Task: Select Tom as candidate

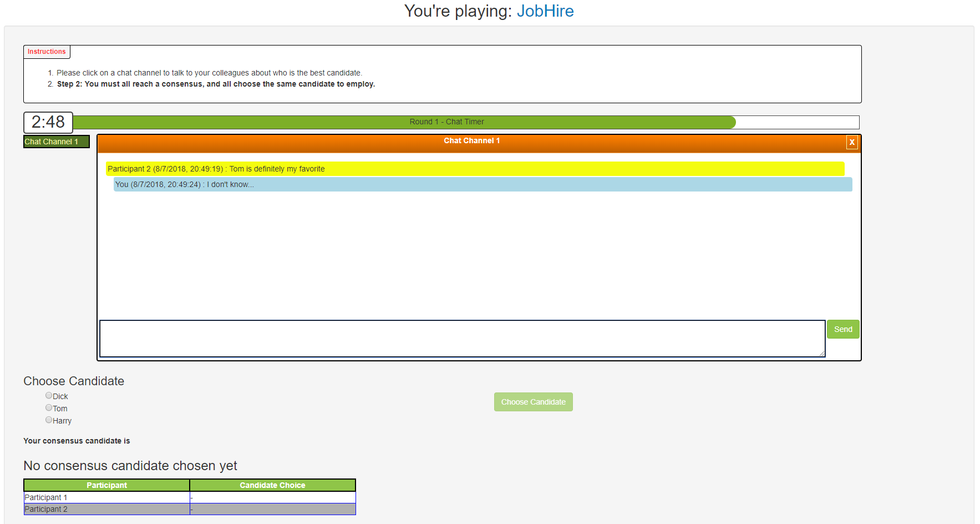Action: click(49, 408)
